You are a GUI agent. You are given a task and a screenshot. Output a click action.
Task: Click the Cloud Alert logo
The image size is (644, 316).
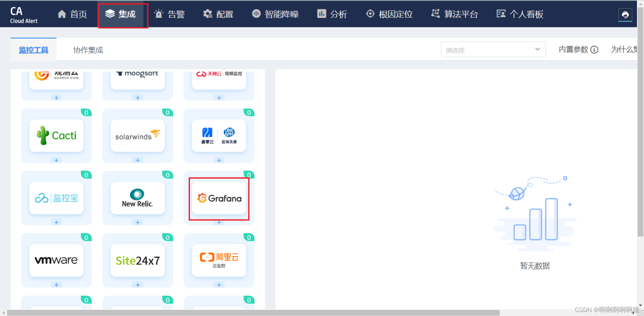23,15
